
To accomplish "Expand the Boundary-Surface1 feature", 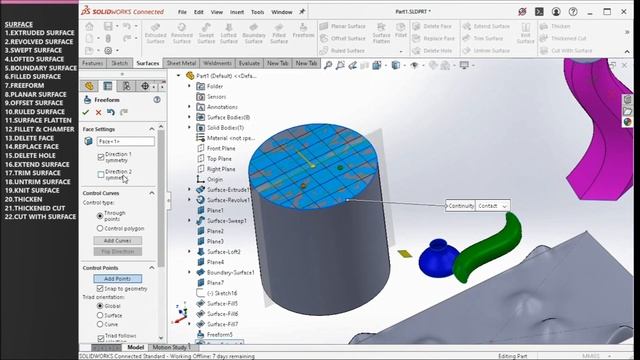I will (189, 272).
